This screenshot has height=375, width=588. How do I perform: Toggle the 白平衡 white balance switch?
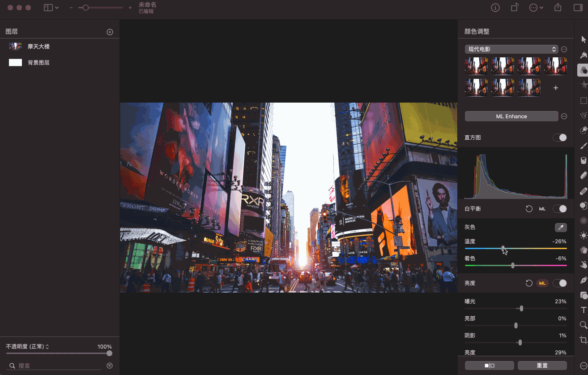[x=560, y=209]
